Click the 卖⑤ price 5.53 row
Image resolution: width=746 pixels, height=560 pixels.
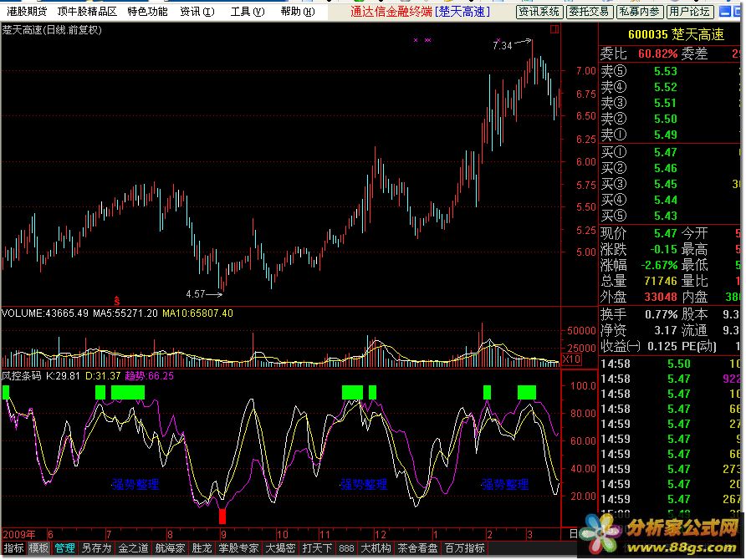point(669,71)
